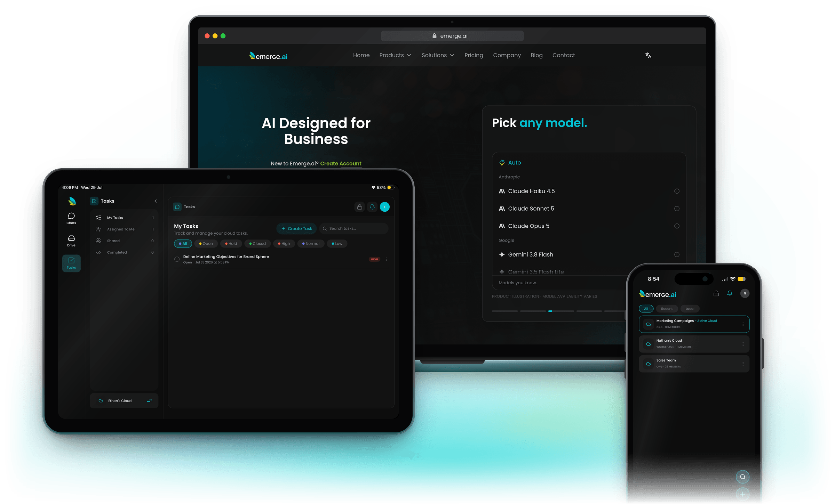Collapse the tablet Tasks side panel chevron
This screenshot has width=835, height=504.
pos(156,201)
